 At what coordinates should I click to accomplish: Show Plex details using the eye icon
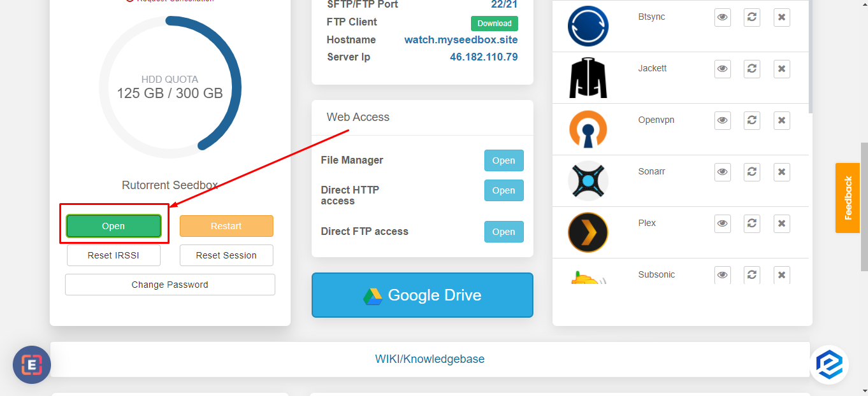[722, 223]
